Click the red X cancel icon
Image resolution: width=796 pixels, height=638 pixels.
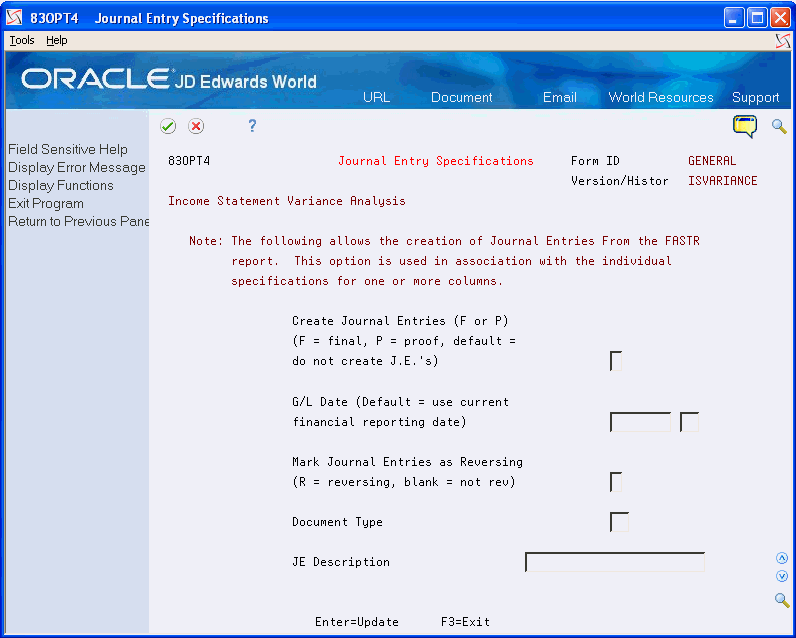click(x=196, y=126)
